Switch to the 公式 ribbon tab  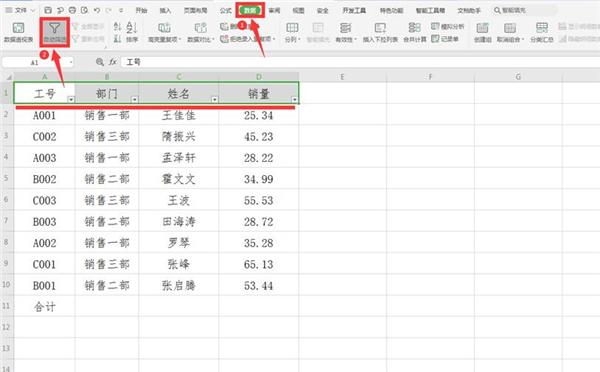point(225,10)
